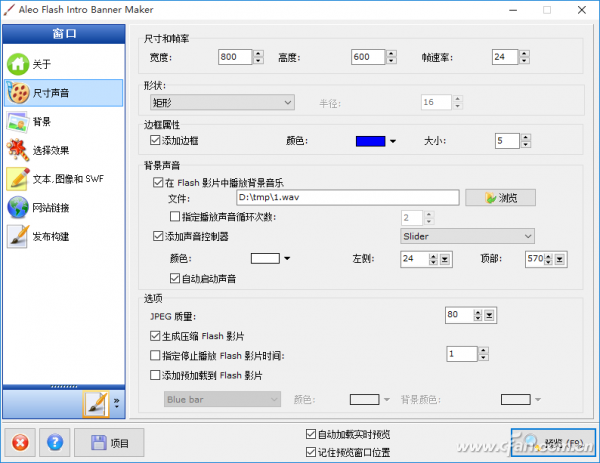The width and height of the screenshot is (600, 463).
Task: Toggle 自动启动声音 checkbox
Action: 174,278
